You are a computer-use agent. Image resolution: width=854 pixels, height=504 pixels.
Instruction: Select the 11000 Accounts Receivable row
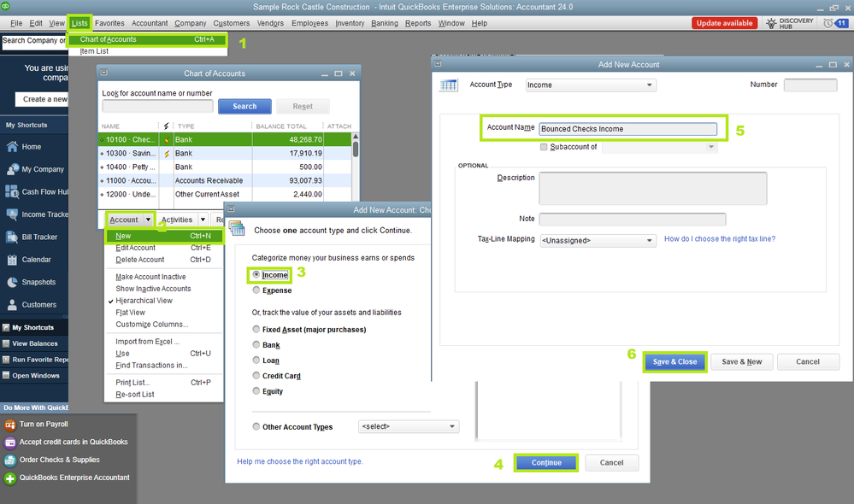tap(224, 181)
